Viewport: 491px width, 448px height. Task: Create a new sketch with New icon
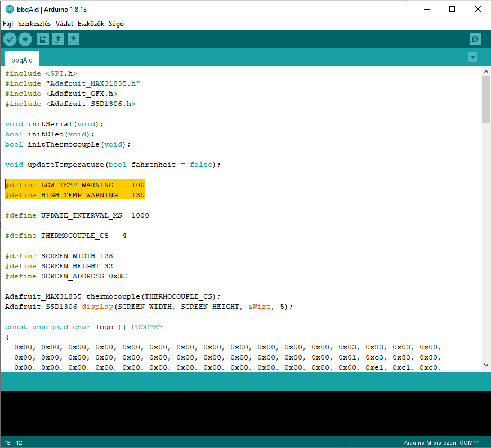click(43, 39)
